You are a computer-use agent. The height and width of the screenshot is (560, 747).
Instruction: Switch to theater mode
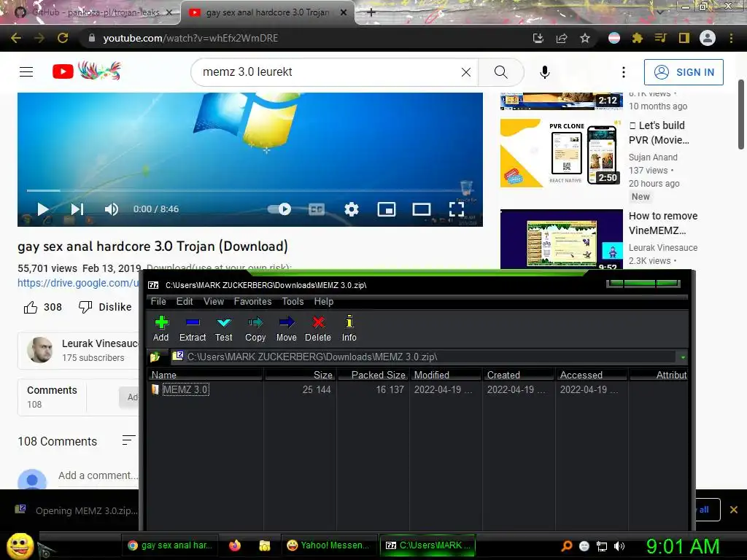[421, 209]
